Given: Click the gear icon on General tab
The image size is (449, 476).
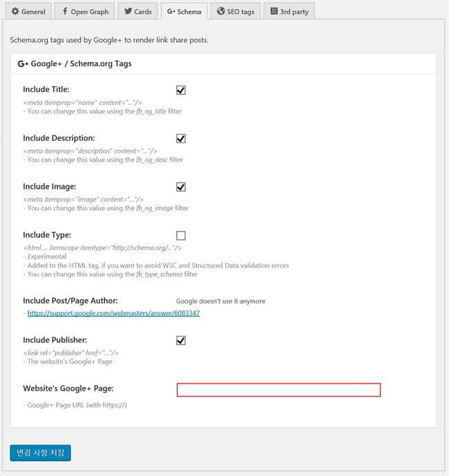Looking at the screenshot, I should (x=15, y=11).
